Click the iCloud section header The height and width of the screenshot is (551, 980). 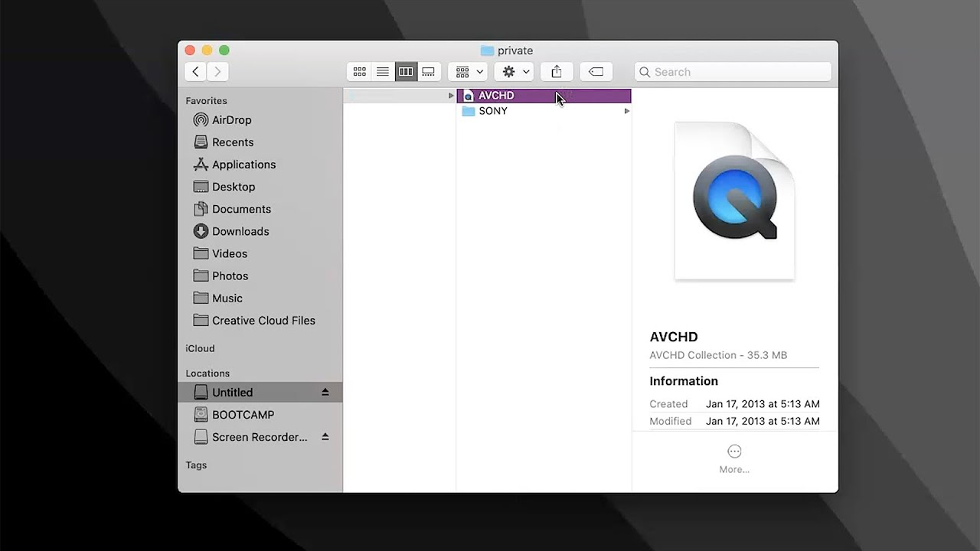click(200, 348)
